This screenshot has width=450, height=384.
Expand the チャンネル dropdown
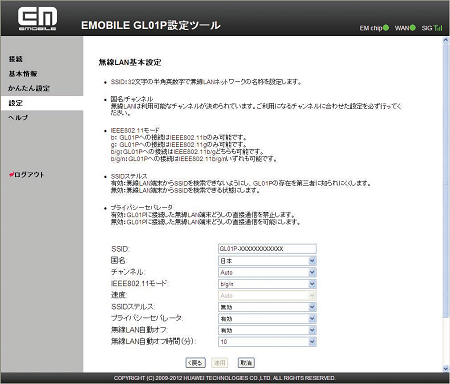point(267,272)
